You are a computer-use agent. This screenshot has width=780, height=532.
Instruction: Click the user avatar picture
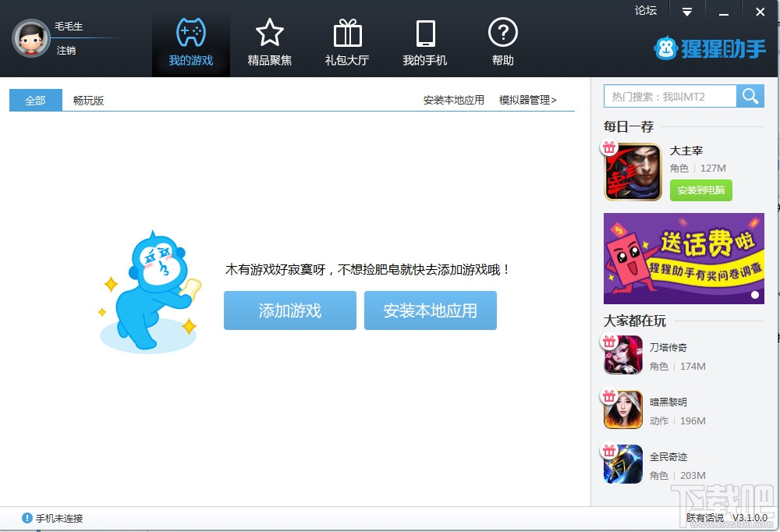(31, 38)
